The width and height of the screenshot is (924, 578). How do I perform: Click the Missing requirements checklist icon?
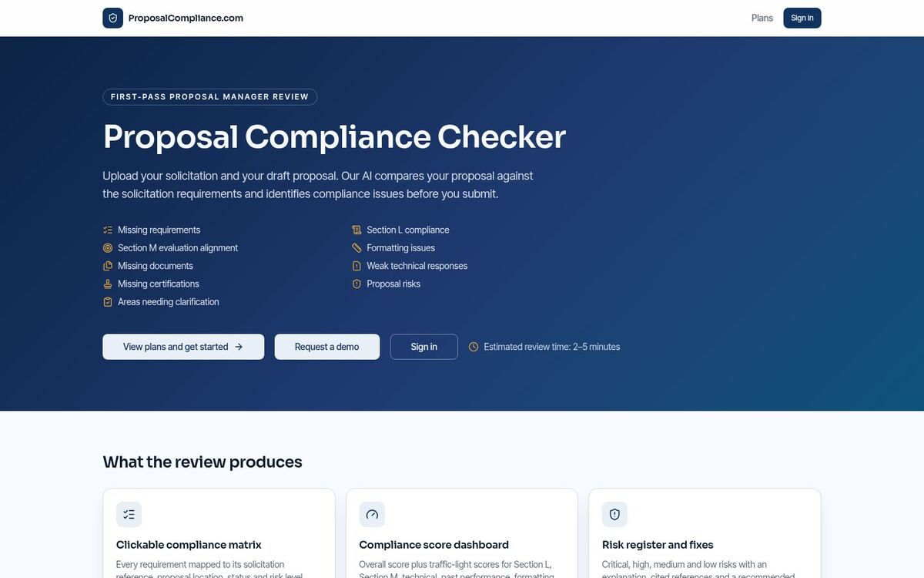coord(108,230)
